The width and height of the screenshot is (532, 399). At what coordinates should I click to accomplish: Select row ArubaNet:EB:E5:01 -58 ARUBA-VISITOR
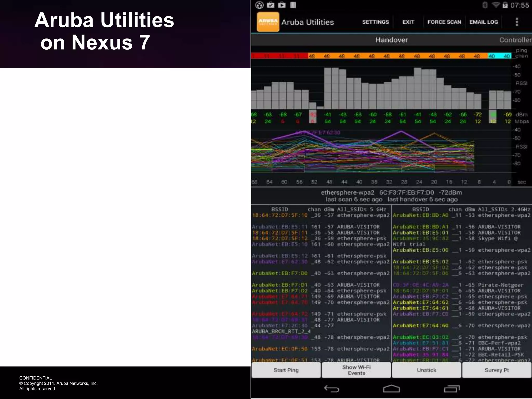coord(462,233)
